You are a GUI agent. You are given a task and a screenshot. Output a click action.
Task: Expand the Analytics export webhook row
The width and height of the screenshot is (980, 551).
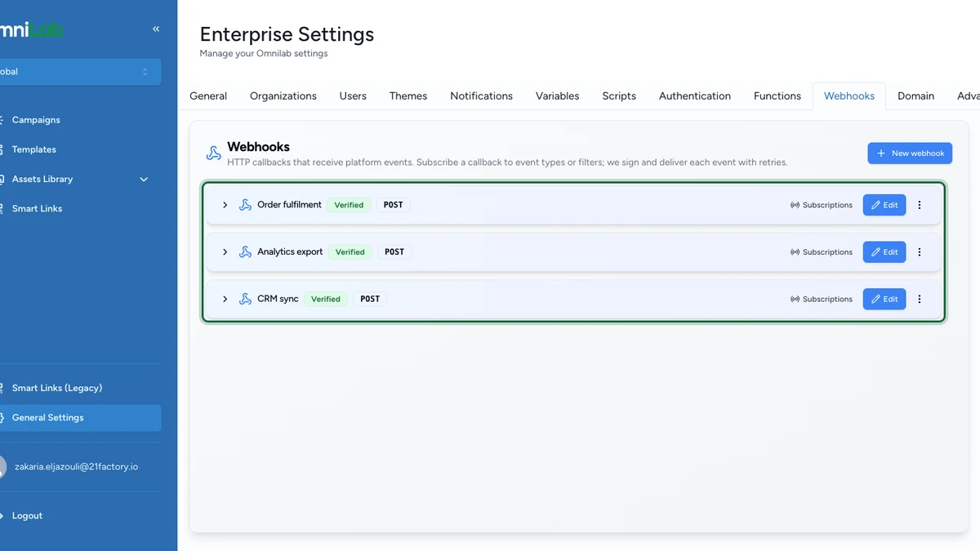[x=225, y=252]
